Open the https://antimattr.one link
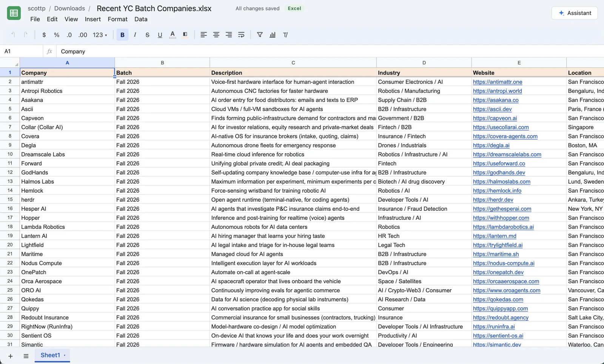This screenshot has height=364, width=604. coord(498,82)
